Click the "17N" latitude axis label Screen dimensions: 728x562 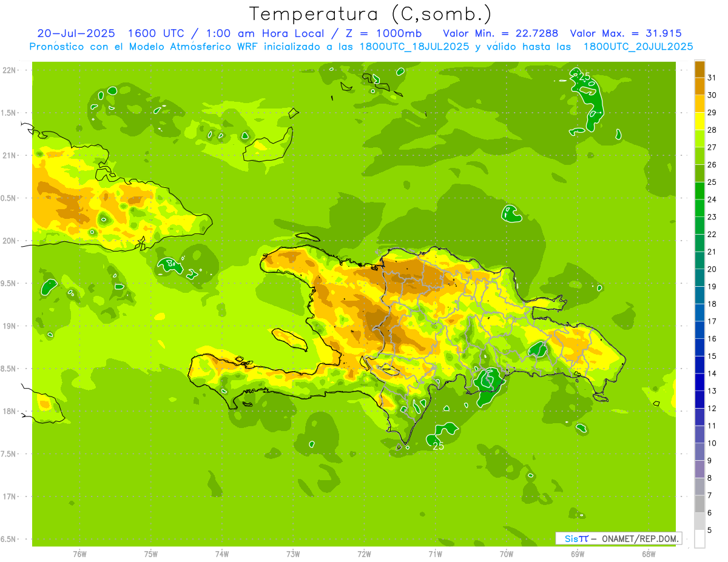coord(10,497)
